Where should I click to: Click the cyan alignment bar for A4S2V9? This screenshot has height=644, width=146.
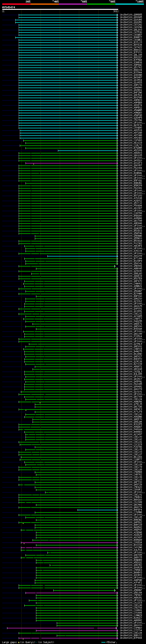(x=83, y=256)
